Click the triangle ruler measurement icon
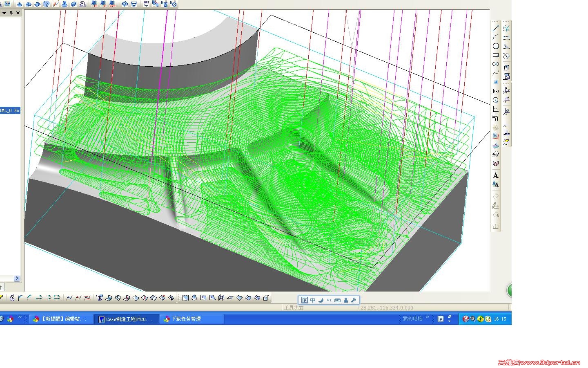Image resolution: width=588 pixels, height=368 pixels. click(506, 47)
